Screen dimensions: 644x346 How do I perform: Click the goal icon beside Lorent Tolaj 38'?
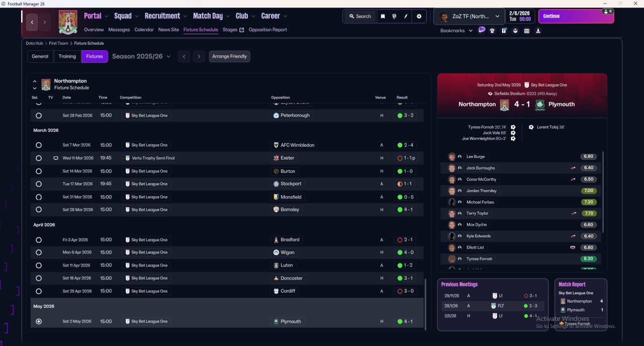click(531, 127)
